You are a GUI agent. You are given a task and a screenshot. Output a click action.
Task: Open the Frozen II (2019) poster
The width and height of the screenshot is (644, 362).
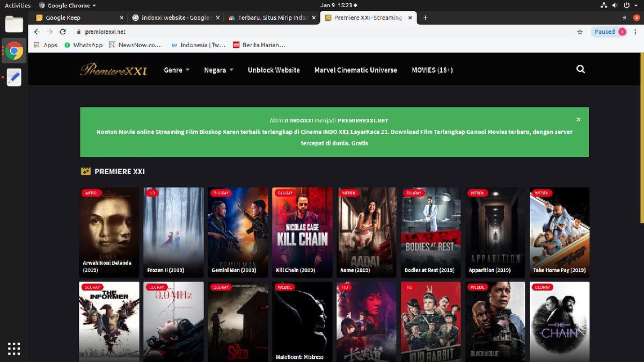(x=173, y=232)
